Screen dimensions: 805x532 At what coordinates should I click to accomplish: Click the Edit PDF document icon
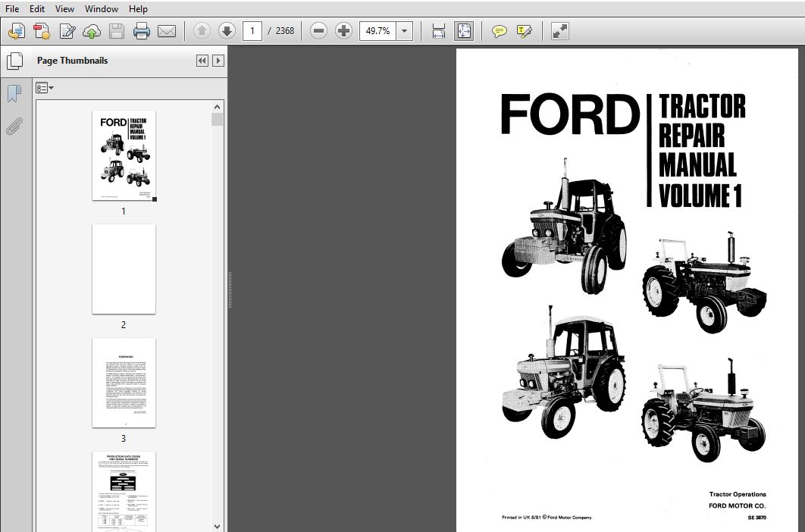tap(67, 31)
